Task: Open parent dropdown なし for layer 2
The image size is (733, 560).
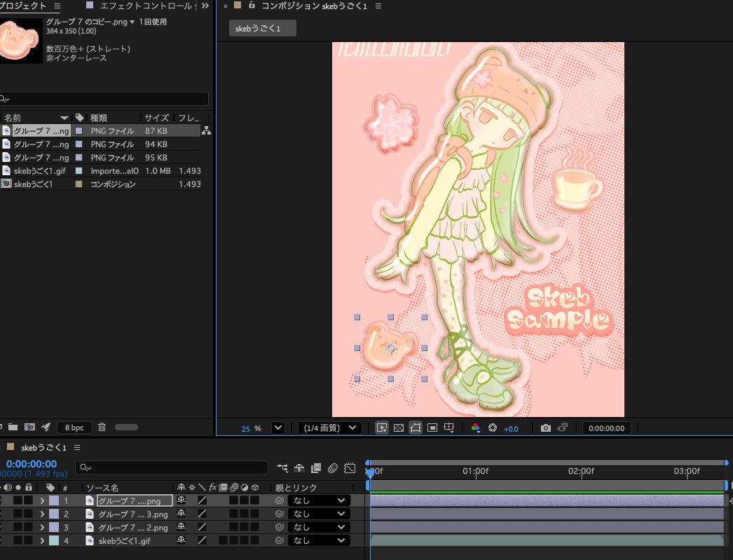Action: pos(318,514)
